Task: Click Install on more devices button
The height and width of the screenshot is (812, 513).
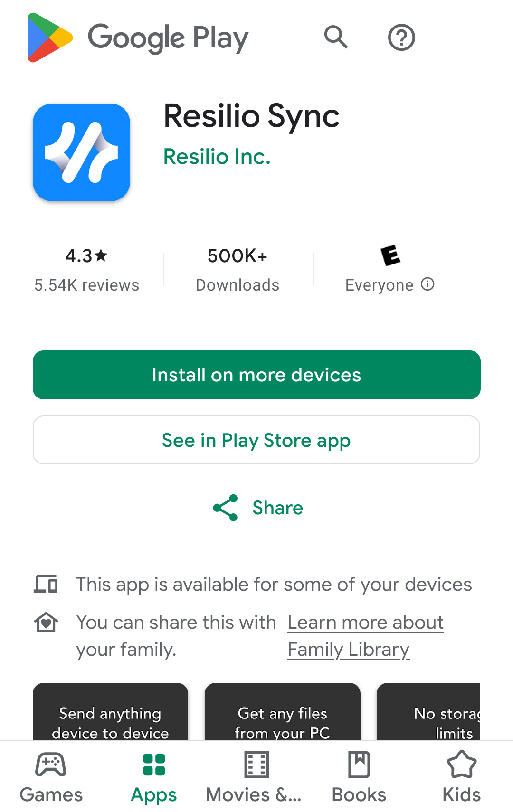Action: pos(256,375)
